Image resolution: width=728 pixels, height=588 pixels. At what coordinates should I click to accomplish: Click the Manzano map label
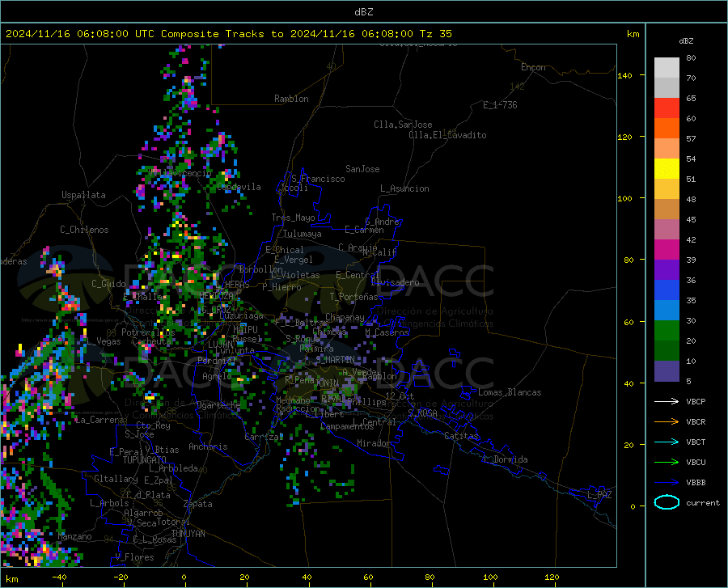[x=74, y=536]
